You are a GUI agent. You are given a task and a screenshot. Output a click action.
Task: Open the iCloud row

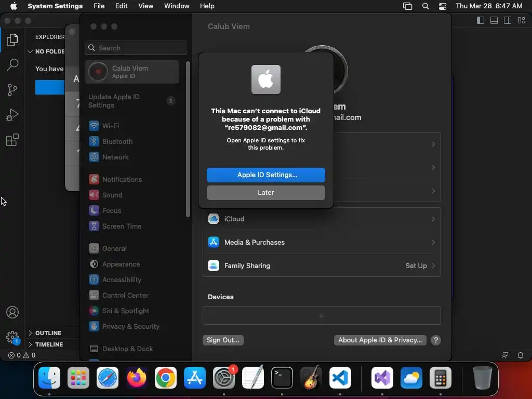pos(322,219)
